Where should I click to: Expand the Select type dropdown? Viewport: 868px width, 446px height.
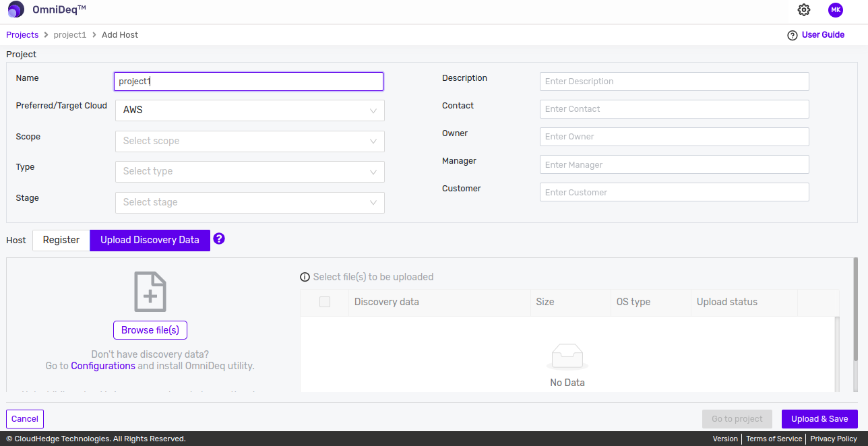coord(250,172)
